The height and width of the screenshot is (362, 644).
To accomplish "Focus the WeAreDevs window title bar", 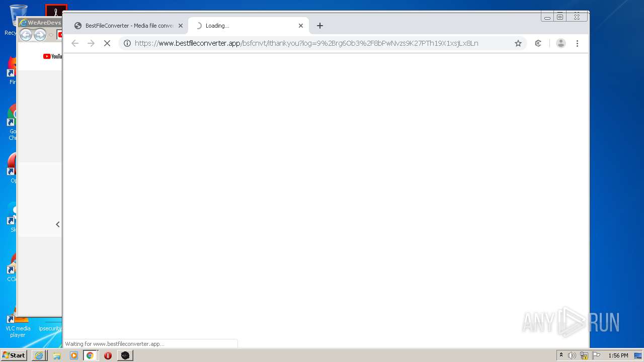I will 40,23.
